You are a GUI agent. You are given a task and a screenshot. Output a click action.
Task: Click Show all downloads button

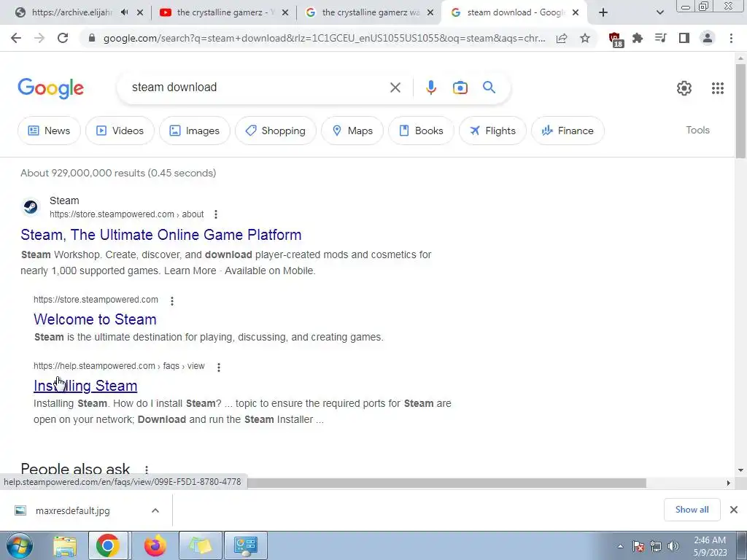click(692, 510)
